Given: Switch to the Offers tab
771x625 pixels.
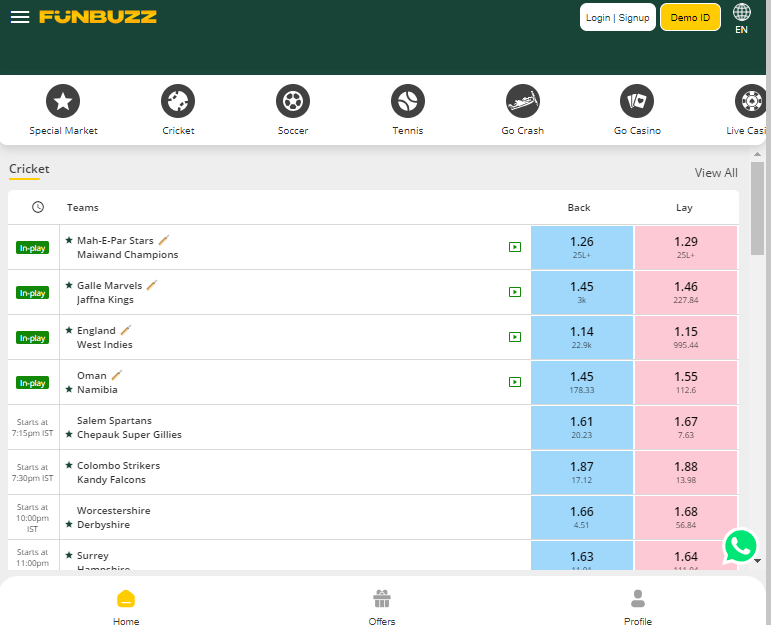Looking at the screenshot, I should point(382,606).
